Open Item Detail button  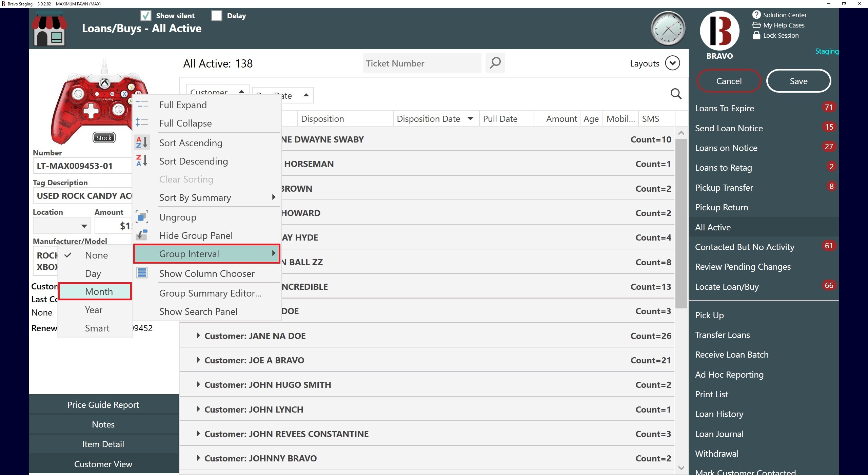(103, 444)
